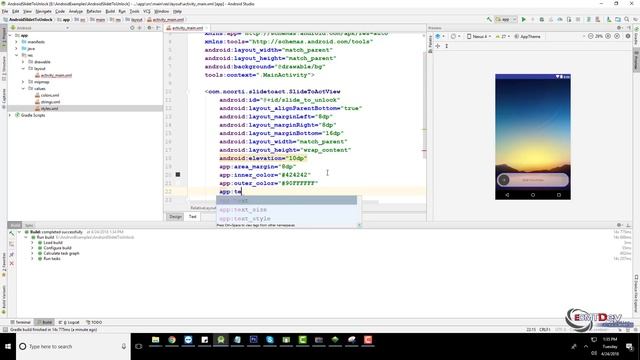This screenshot has width=640, height=360.
Task: Click the zoom out icon in Preview
Action: coord(590,36)
